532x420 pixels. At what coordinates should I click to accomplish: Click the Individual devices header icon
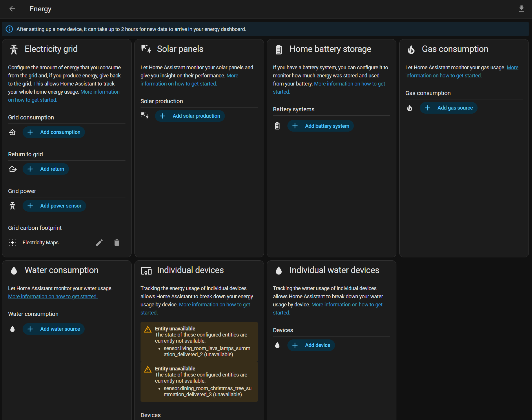click(x=146, y=271)
